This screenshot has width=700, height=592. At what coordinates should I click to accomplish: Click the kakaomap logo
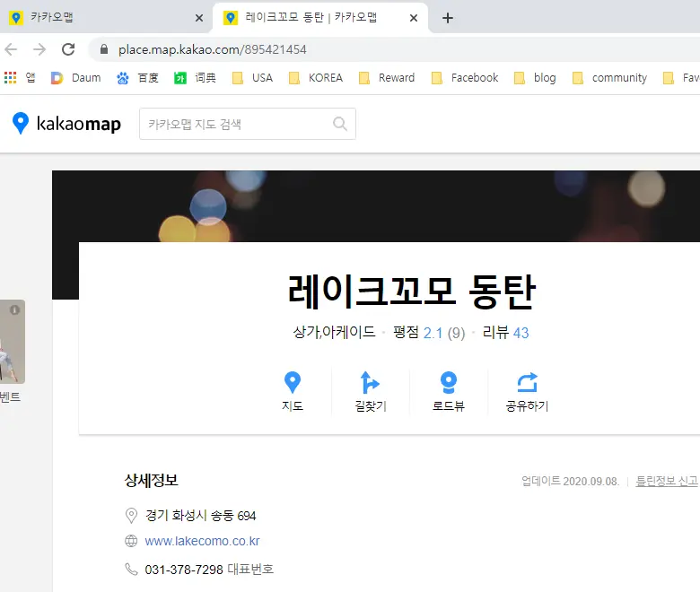point(66,124)
